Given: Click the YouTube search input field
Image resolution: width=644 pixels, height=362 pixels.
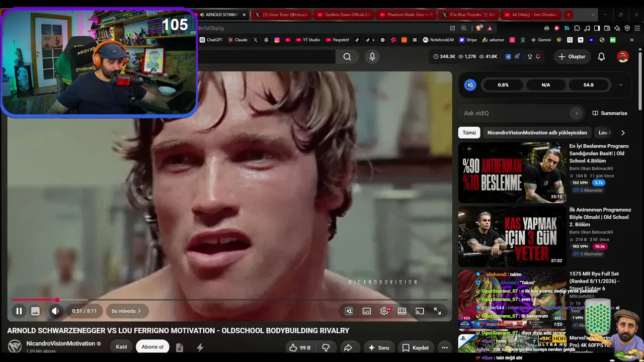Looking at the screenshot, I should (266, 57).
